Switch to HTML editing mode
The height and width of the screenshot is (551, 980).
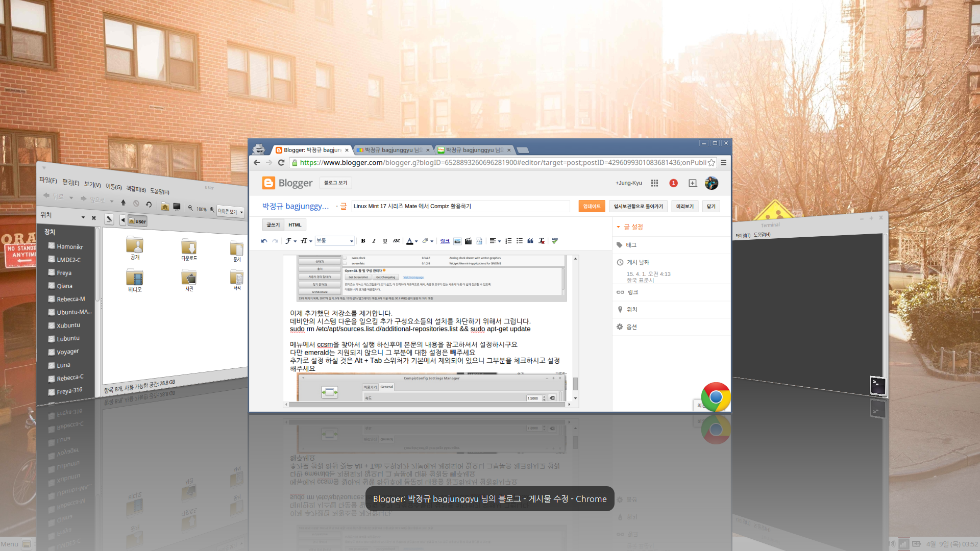click(x=295, y=225)
